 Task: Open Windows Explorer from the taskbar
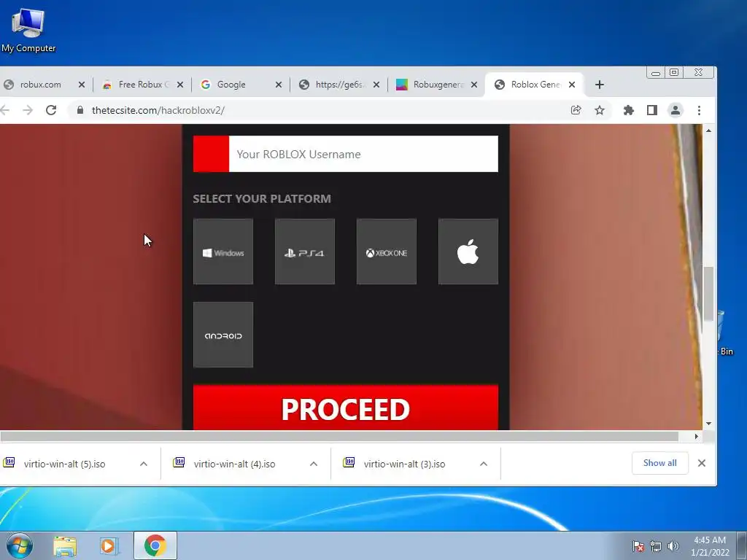(x=65, y=546)
